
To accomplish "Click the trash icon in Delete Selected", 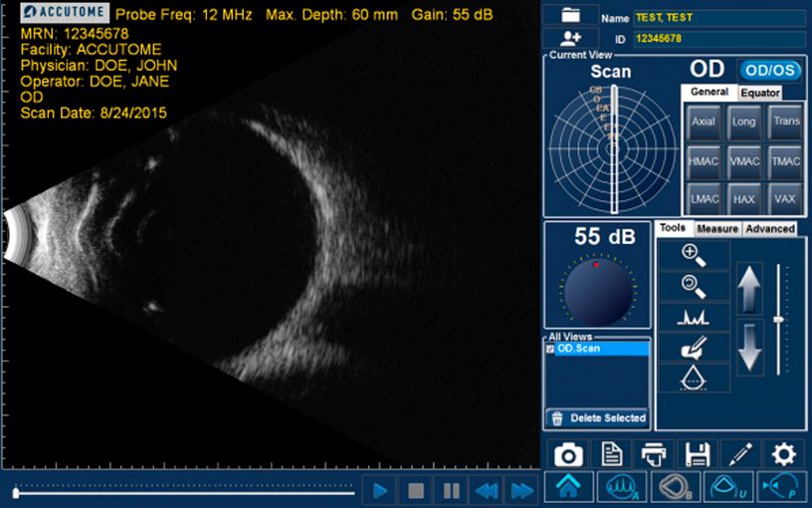I will coord(557,418).
